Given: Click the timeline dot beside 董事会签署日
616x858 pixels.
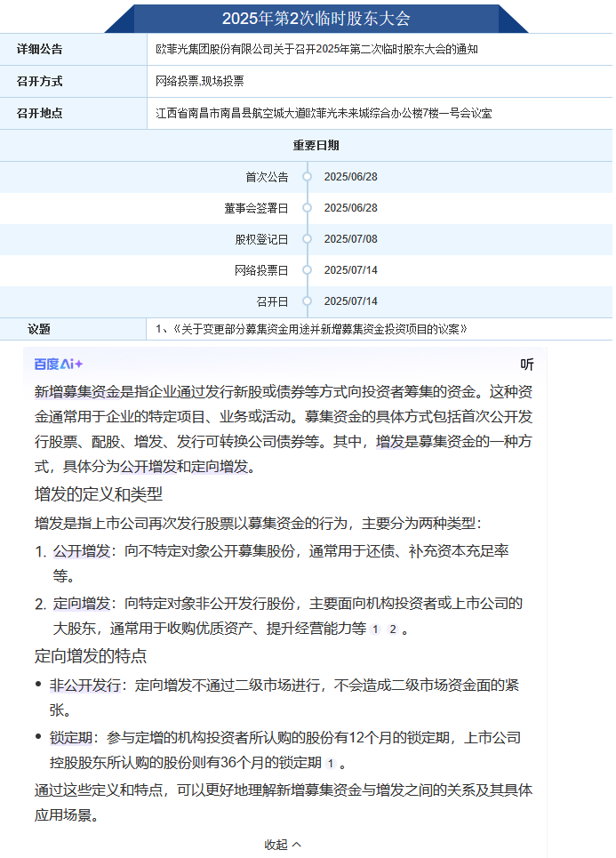Looking at the screenshot, I should [308, 208].
